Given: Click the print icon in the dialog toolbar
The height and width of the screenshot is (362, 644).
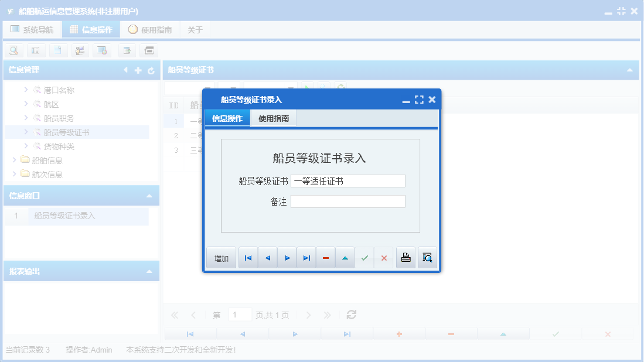Looking at the screenshot, I should tap(406, 257).
